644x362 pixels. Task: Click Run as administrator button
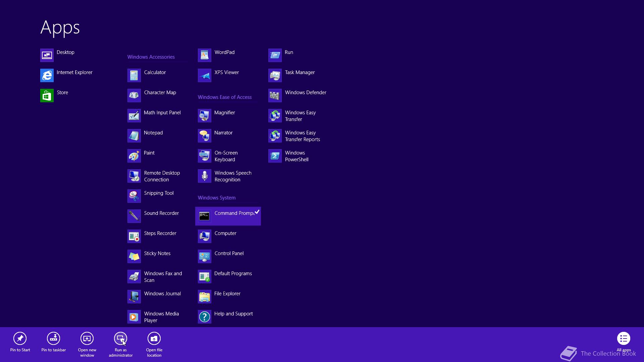click(121, 345)
